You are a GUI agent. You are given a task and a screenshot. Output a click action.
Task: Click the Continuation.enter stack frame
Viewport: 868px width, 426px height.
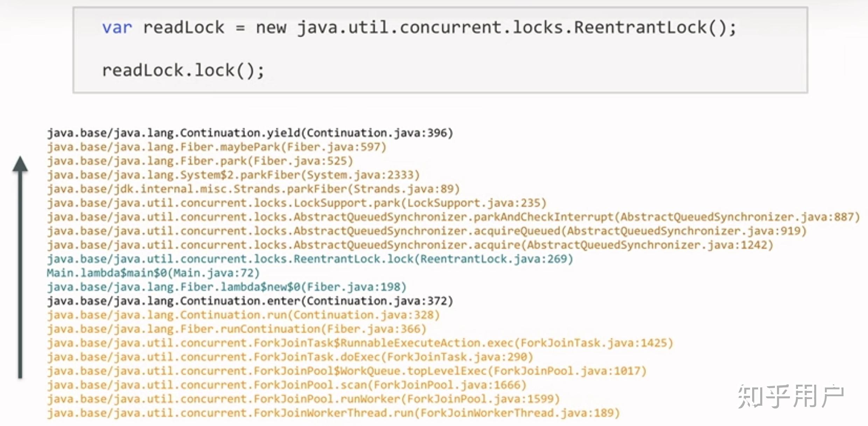(x=250, y=301)
